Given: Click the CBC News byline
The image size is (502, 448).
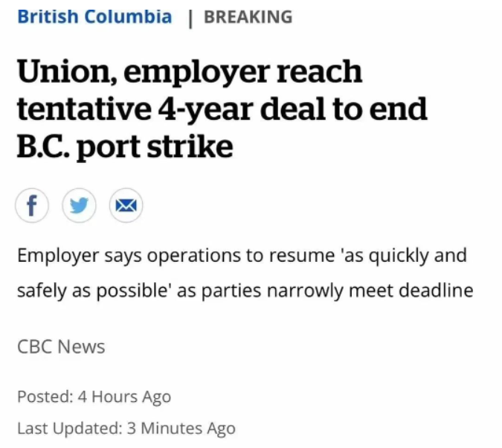Looking at the screenshot, I should coord(61,347).
